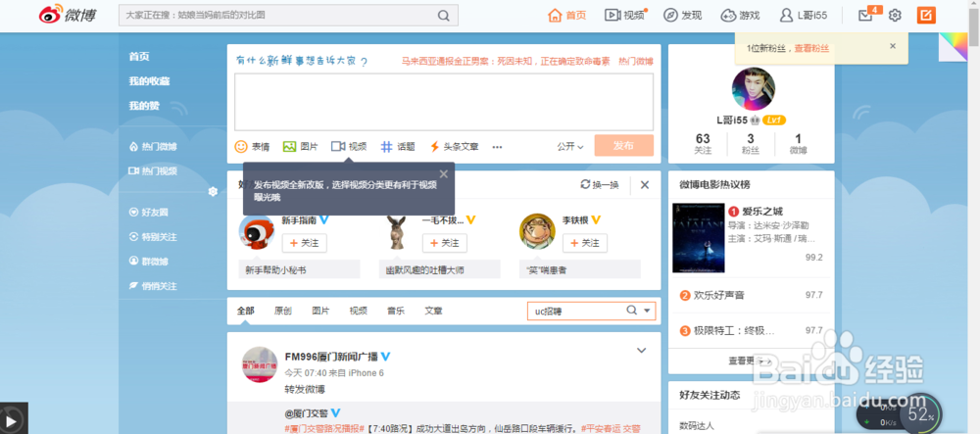
Task: Refresh suggestions with 换一换
Action: click(x=600, y=185)
